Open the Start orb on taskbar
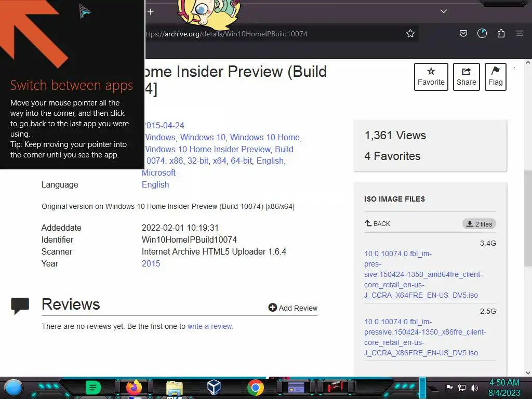The image size is (532, 399). pos(14,388)
